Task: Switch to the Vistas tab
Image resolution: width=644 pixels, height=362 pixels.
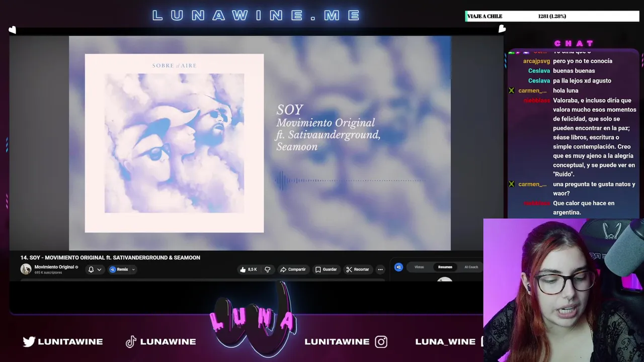Action: pos(419,267)
